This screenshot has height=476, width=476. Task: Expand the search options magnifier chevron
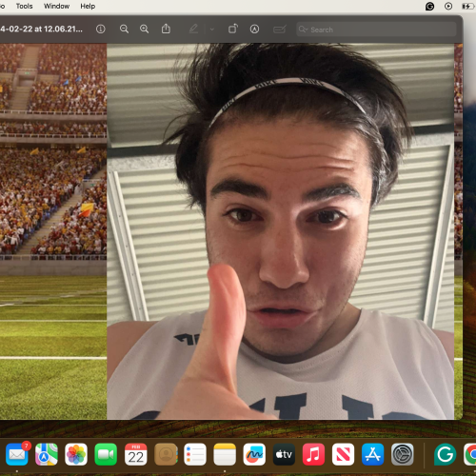303,30
